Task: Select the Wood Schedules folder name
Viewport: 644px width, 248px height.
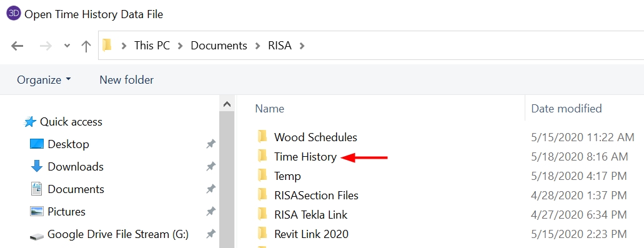Action: 315,137
